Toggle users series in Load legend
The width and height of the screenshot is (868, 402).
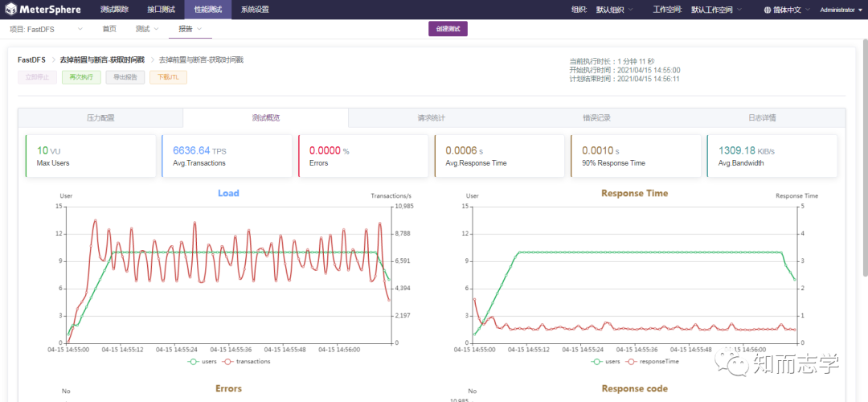point(203,361)
